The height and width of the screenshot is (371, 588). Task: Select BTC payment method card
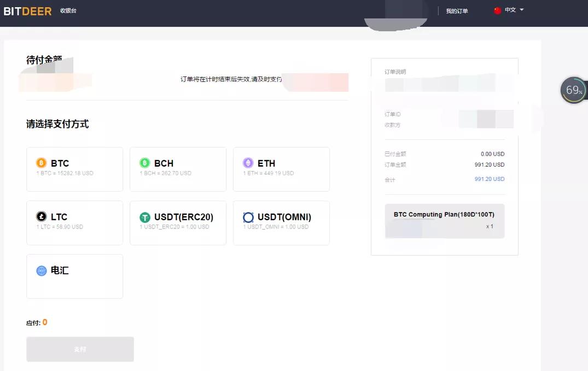(74, 169)
